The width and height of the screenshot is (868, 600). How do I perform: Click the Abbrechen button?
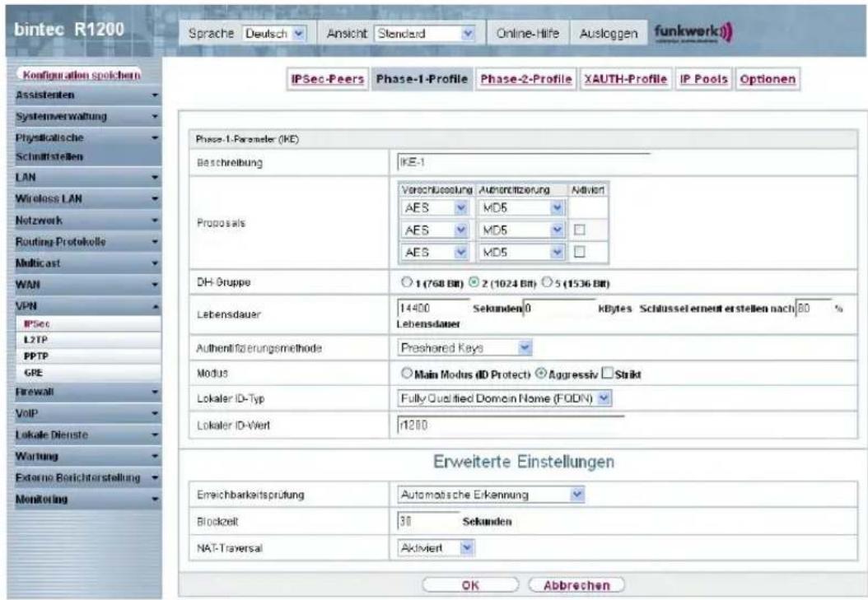click(x=576, y=585)
